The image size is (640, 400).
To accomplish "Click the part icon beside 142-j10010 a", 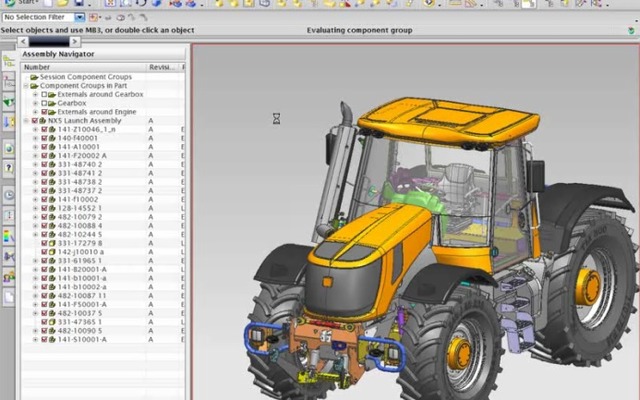I will coord(52,252).
